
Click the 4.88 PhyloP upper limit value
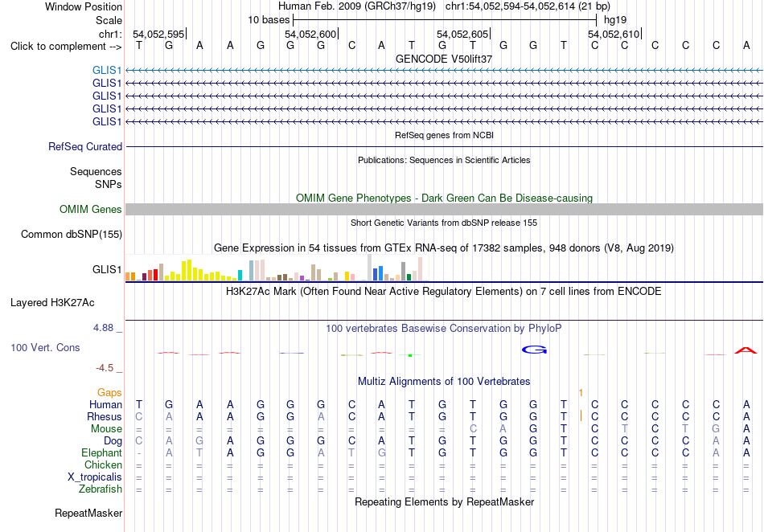(x=103, y=328)
